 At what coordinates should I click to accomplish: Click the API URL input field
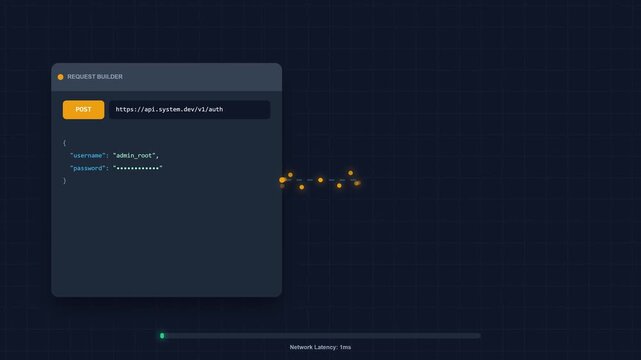[189, 110]
